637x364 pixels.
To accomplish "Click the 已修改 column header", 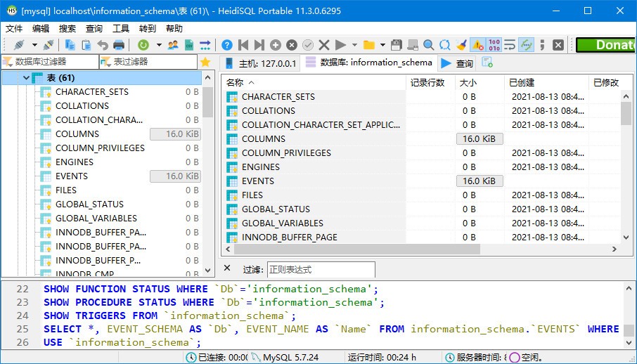I will coord(606,83).
